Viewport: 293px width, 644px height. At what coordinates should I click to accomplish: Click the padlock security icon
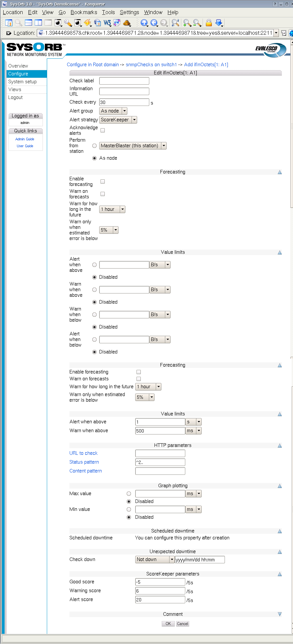point(209,23)
